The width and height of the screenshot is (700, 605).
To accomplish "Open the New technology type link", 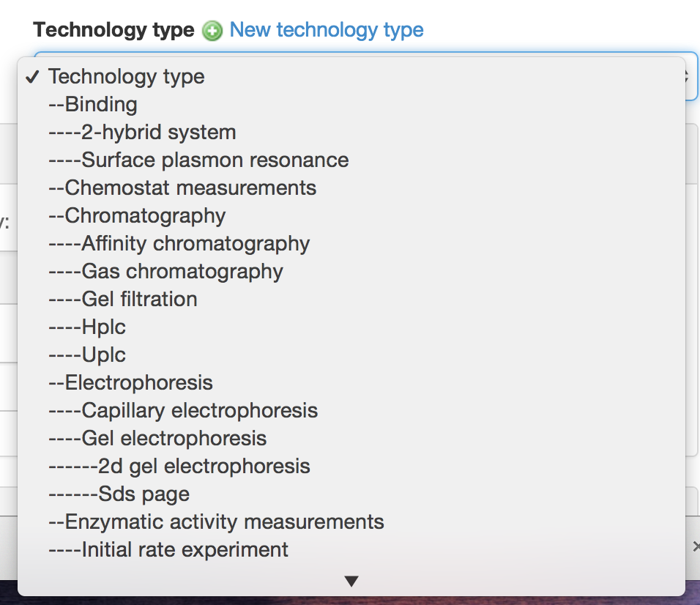I will coord(326,30).
